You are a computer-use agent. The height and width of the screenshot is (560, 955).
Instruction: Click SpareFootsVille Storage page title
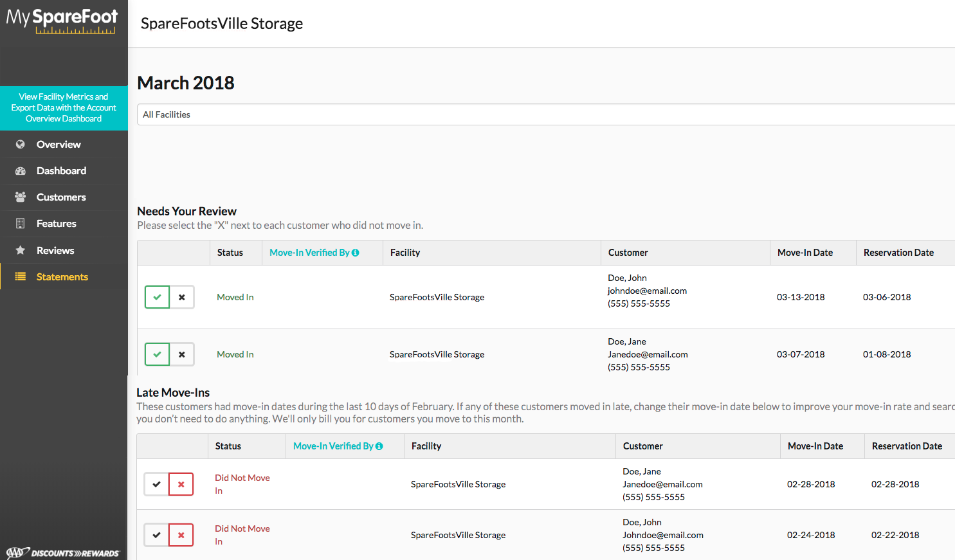coord(222,24)
